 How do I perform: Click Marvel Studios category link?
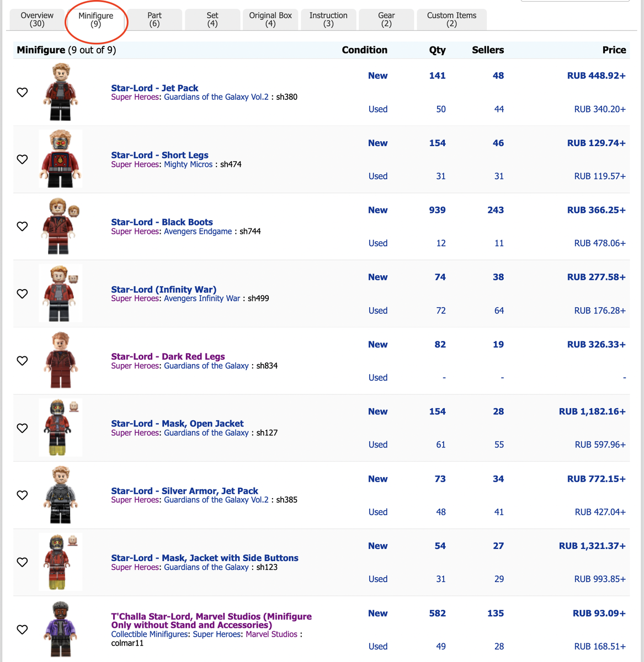tap(272, 634)
